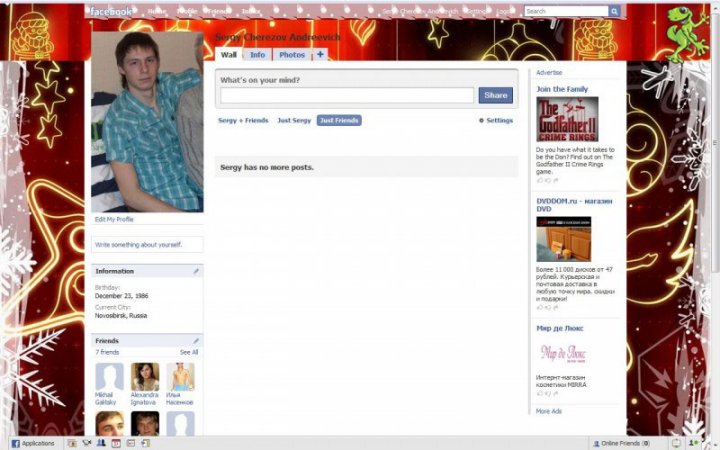The height and width of the screenshot is (450, 720).
Task: Click the What's on your mind text field
Action: coord(347,96)
